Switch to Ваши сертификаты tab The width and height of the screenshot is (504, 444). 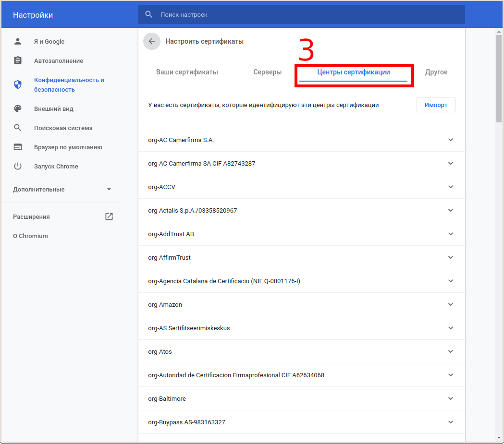pos(187,72)
